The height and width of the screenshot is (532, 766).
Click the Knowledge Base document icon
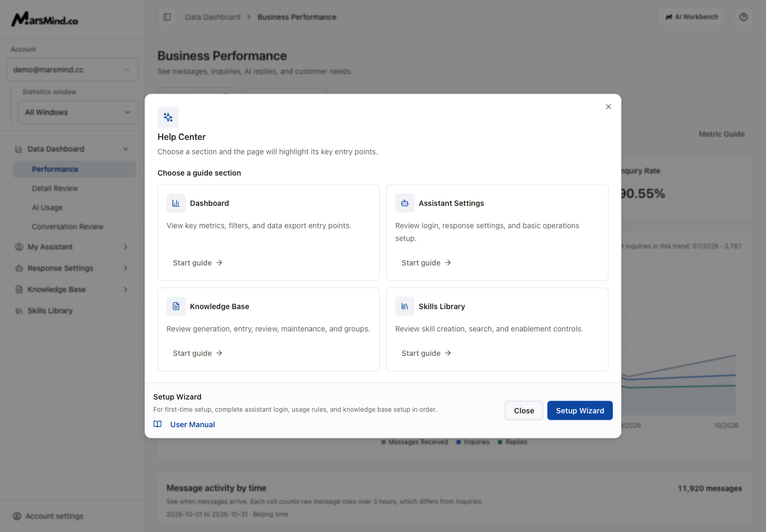tap(176, 306)
